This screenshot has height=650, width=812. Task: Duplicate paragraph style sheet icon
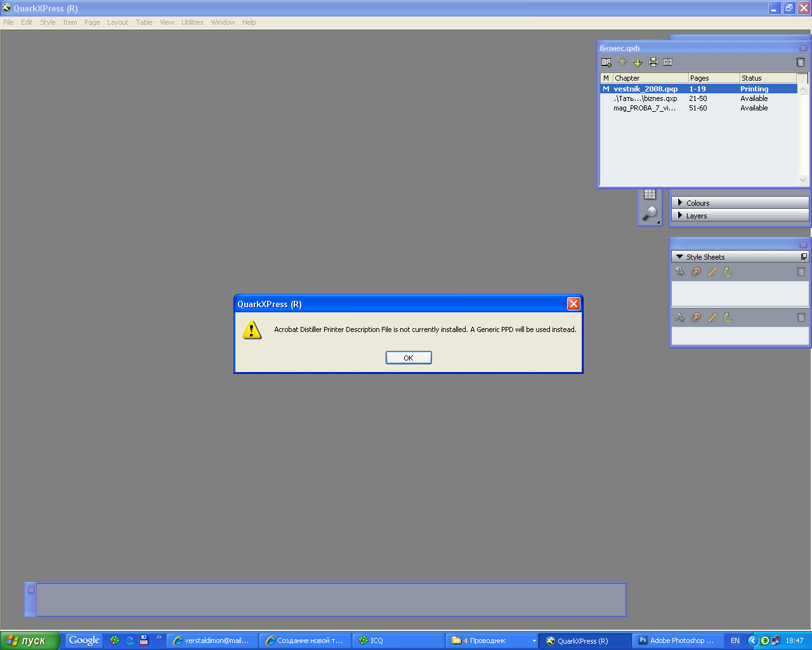(696, 272)
